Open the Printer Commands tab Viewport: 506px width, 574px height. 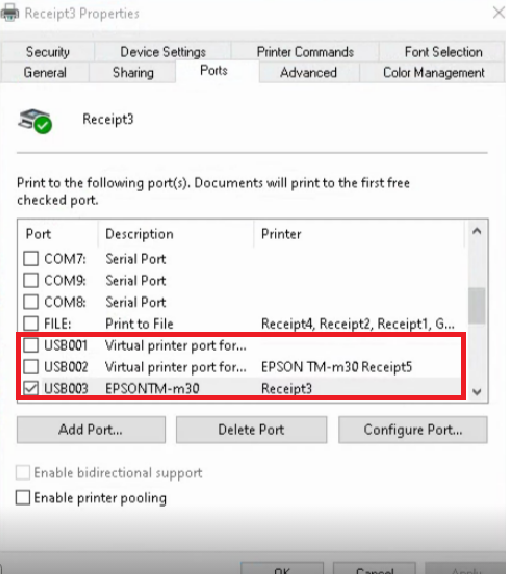(x=305, y=52)
